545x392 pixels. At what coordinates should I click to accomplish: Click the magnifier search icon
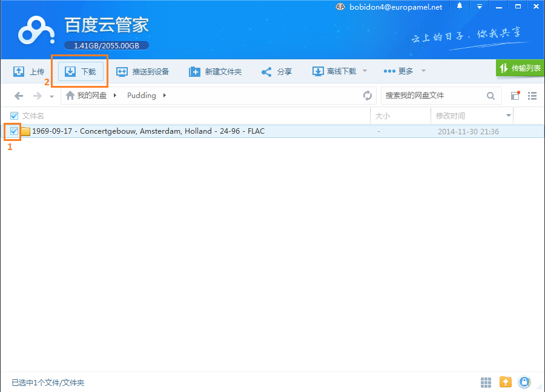tap(490, 96)
